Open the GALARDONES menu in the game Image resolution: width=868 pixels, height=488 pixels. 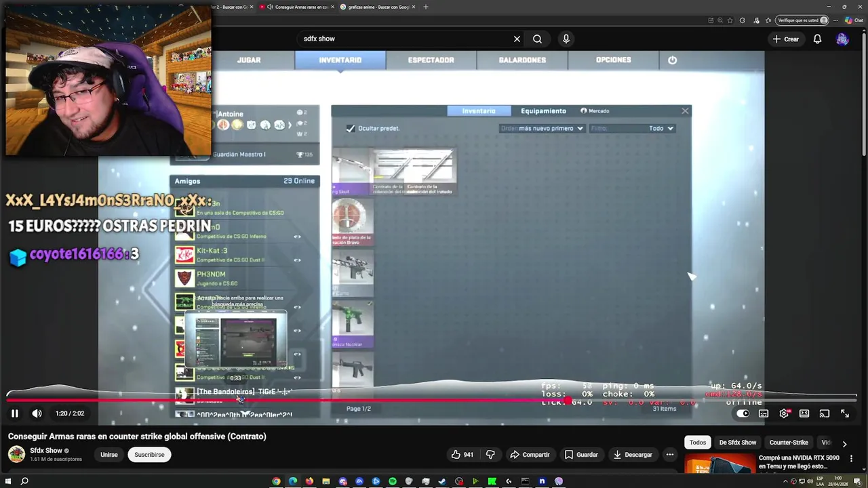(522, 60)
